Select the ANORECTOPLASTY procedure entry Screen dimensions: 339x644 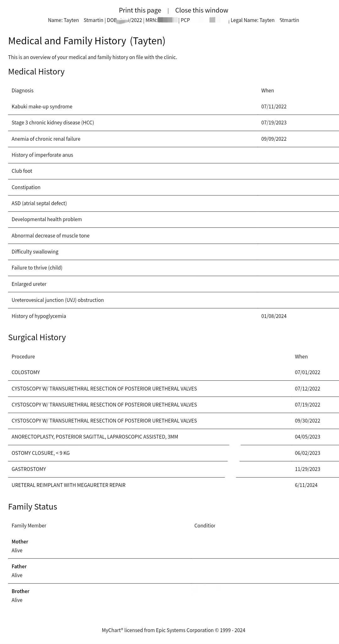(95, 437)
